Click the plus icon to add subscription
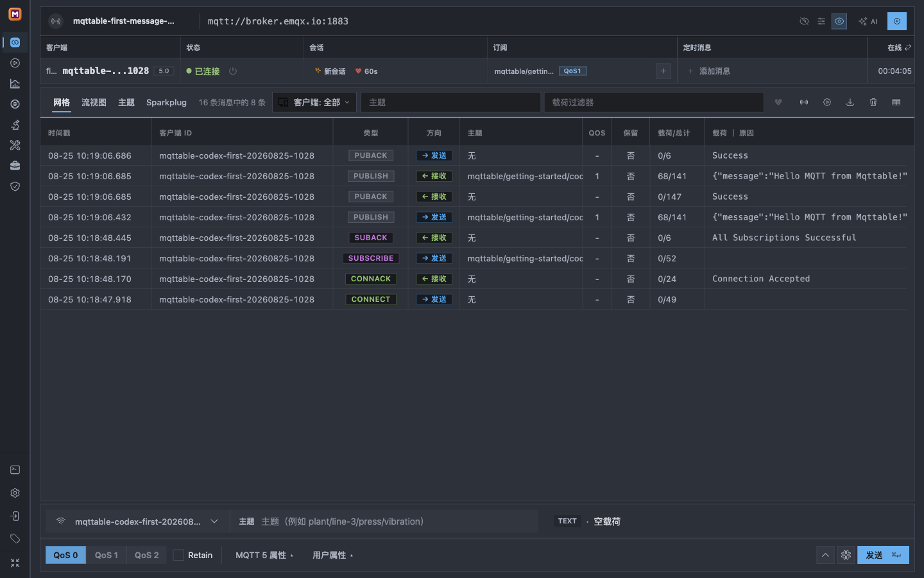Screen dimensions: 924x578 [x=663, y=71]
